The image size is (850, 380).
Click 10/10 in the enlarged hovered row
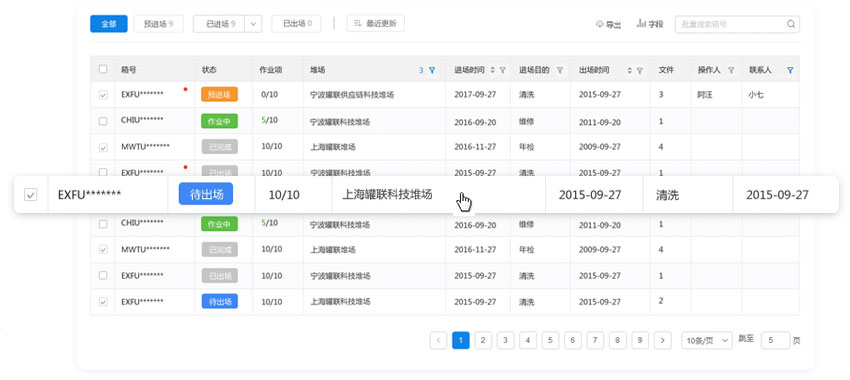click(x=284, y=195)
